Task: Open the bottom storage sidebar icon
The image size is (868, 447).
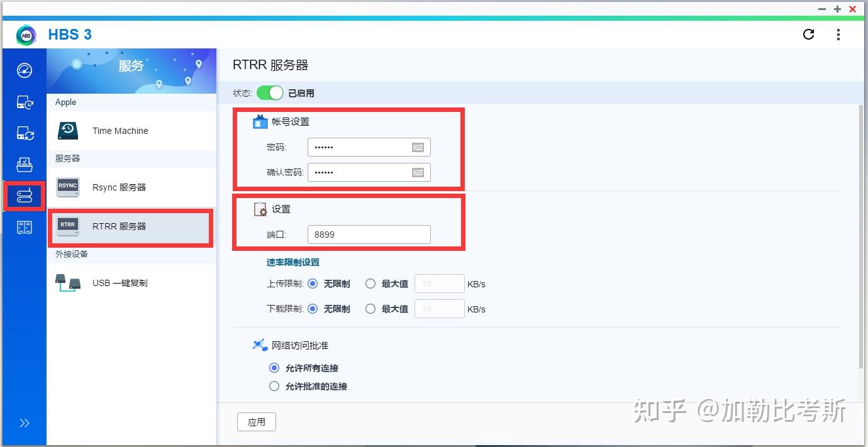Action: tap(24, 227)
